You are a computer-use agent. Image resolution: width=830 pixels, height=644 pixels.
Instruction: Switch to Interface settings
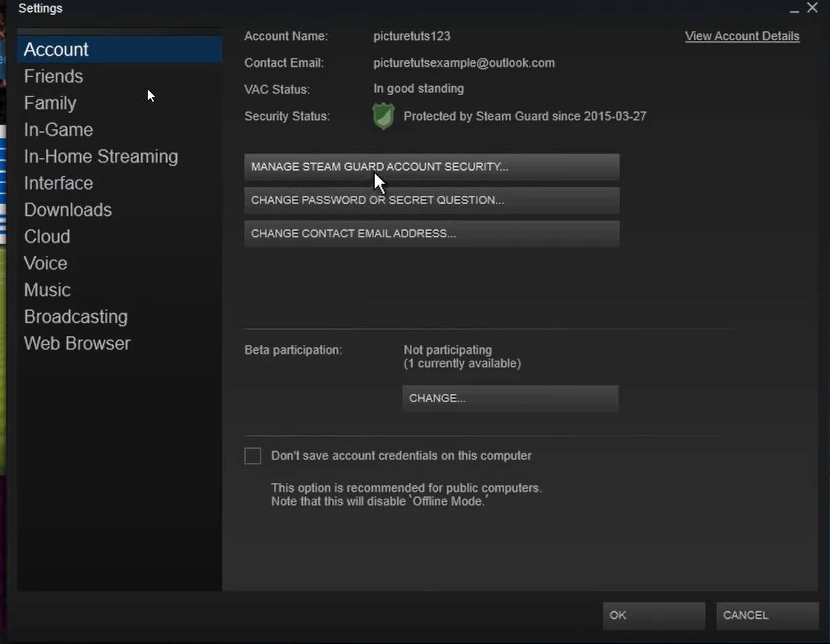pyautogui.click(x=58, y=183)
